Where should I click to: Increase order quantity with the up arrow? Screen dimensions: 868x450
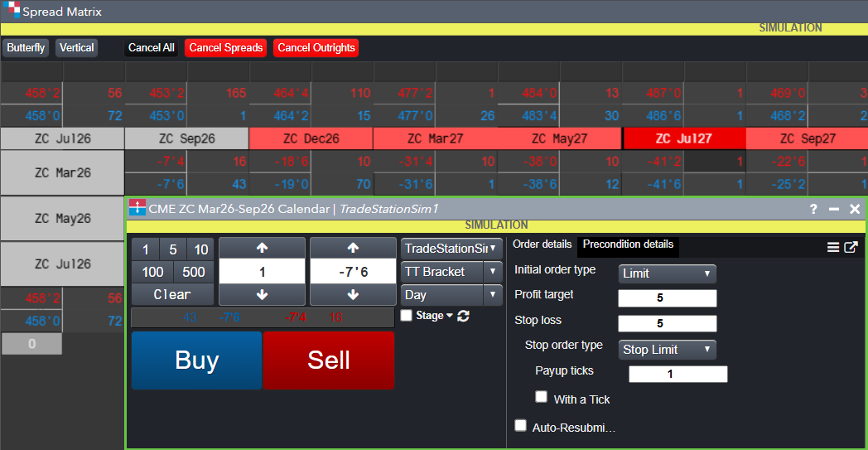click(x=262, y=248)
